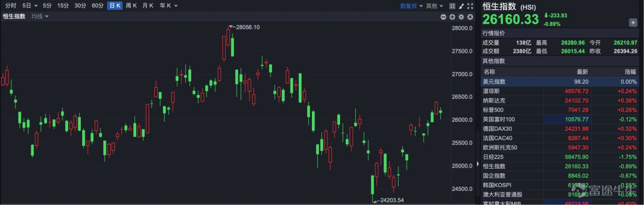Open chart settings gear icon
The width and height of the screenshot is (644, 205).
pyautogui.click(x=461, y=17)
